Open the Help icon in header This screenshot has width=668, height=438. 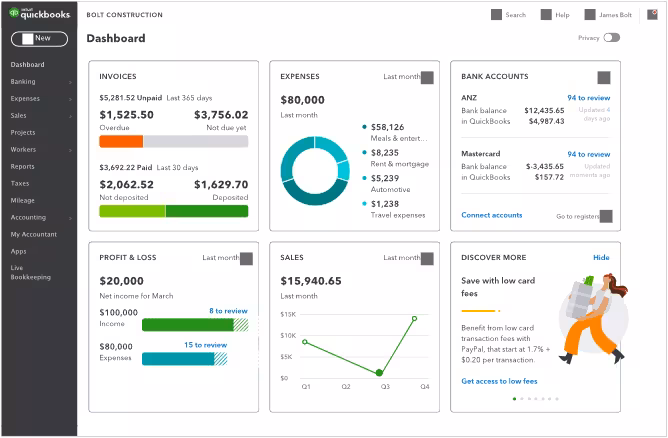click(x=546, y=14)
